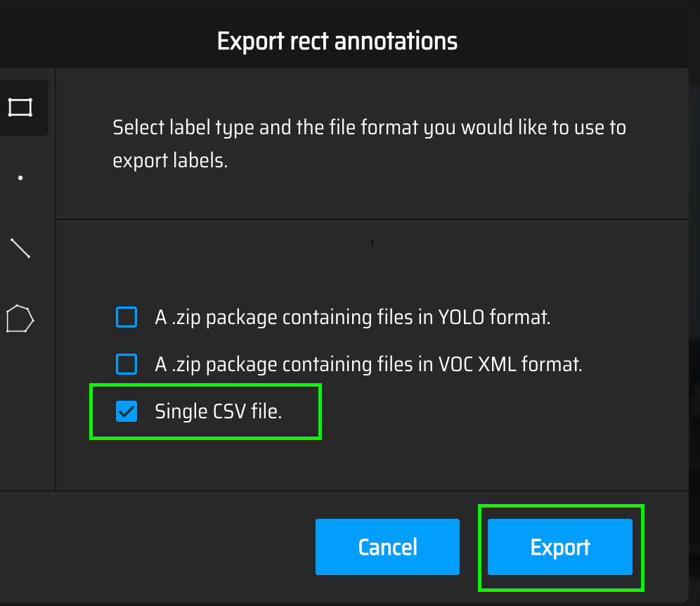This screenshot has height=606, width=700.
Task: Click the highlighted tab behind rectangle icon
Action: pos(24,108)
